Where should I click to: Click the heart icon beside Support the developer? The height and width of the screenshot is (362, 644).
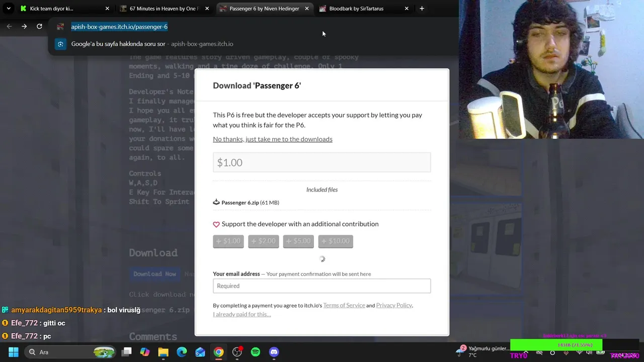coord(216,224)
